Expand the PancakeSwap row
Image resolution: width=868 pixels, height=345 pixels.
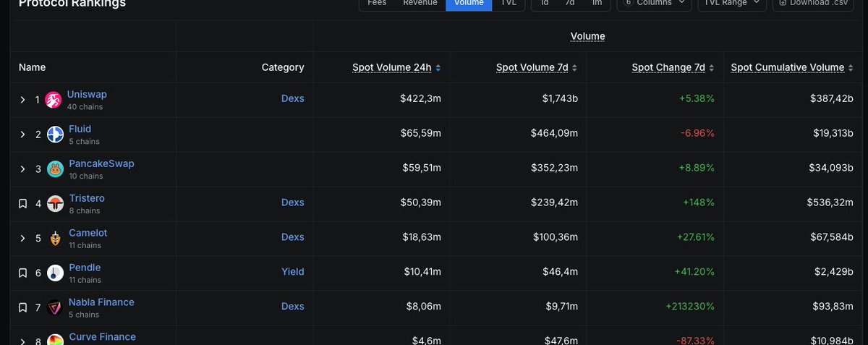(x=22, y=169)
